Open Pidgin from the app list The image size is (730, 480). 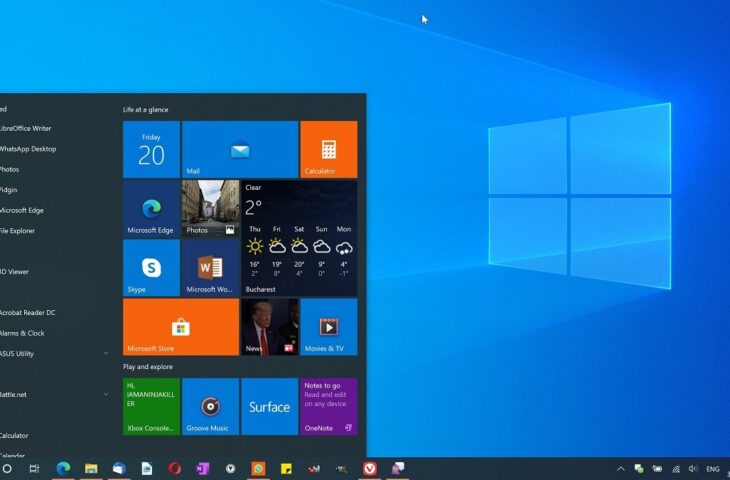[8, 189]
